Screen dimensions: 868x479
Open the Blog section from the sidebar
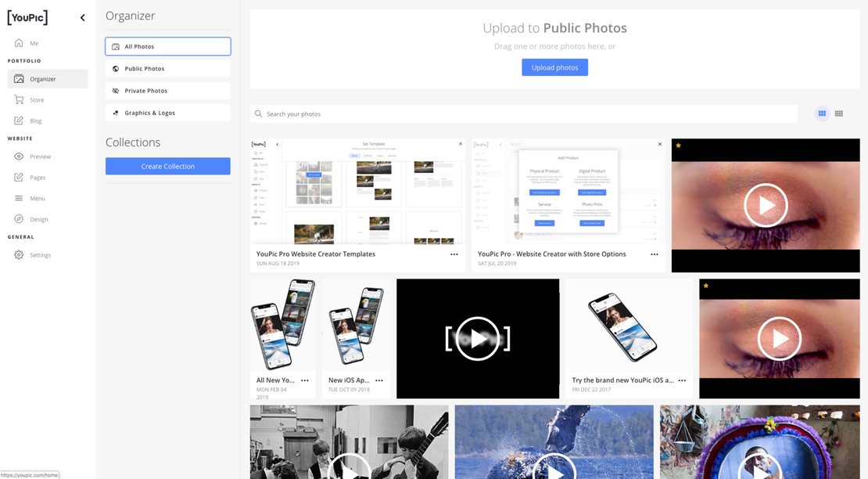tap(31, 120)
